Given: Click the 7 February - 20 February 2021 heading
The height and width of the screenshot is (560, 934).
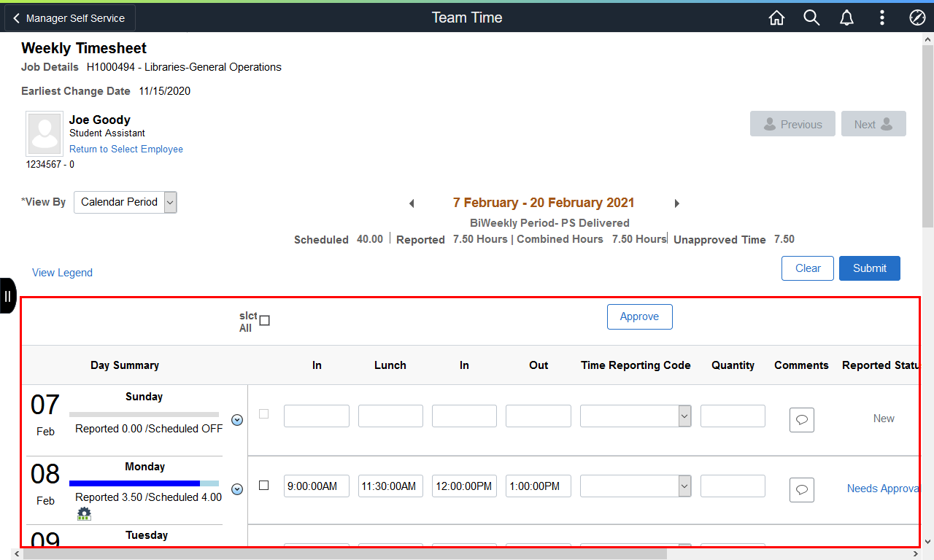Looking at the screenshot, I should (544, 203).
